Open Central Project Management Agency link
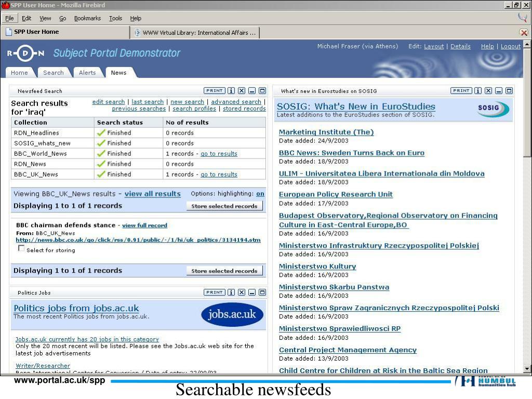 click(x=348, y=350)
